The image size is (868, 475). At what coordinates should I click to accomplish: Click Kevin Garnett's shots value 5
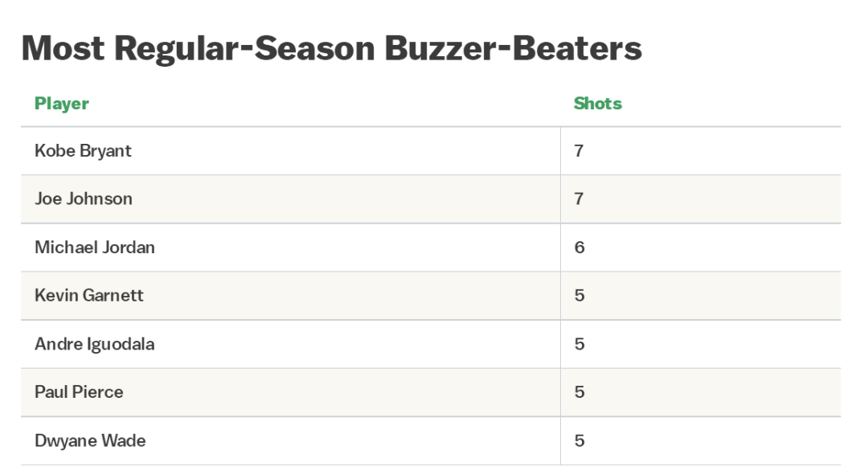click(579, 296)
